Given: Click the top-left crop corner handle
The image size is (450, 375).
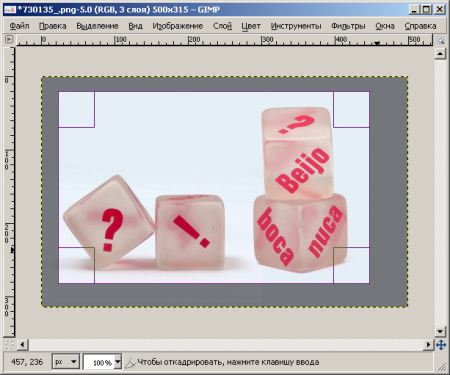Looking at the screenshot, I should coord(77,109).
